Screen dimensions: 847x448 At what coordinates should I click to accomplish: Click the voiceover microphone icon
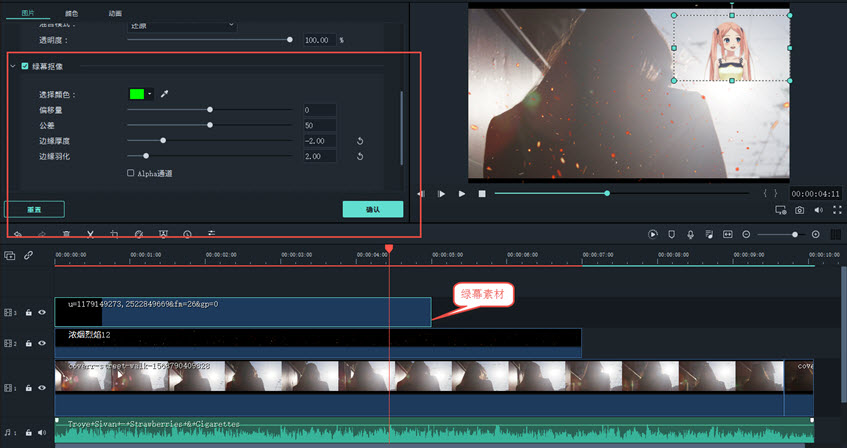[x=690, y=234]
